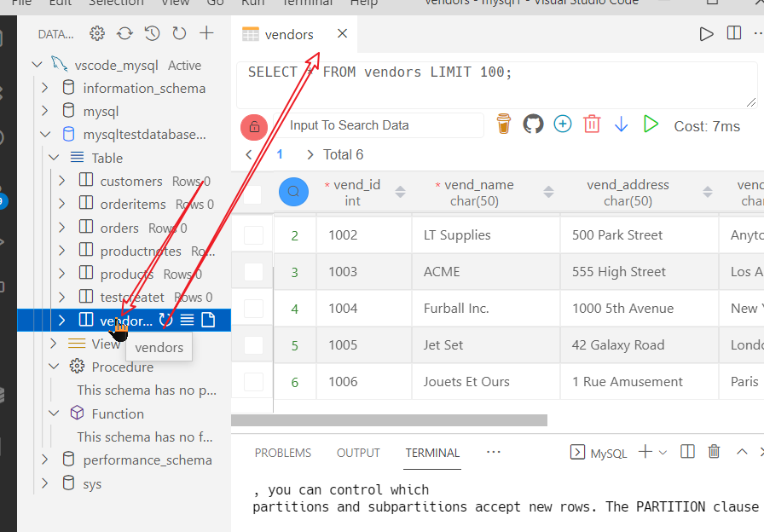This screenshot has width=764, height=532.
Task: Toggle the red lock icon near search
Action: (x=253, y=125)
